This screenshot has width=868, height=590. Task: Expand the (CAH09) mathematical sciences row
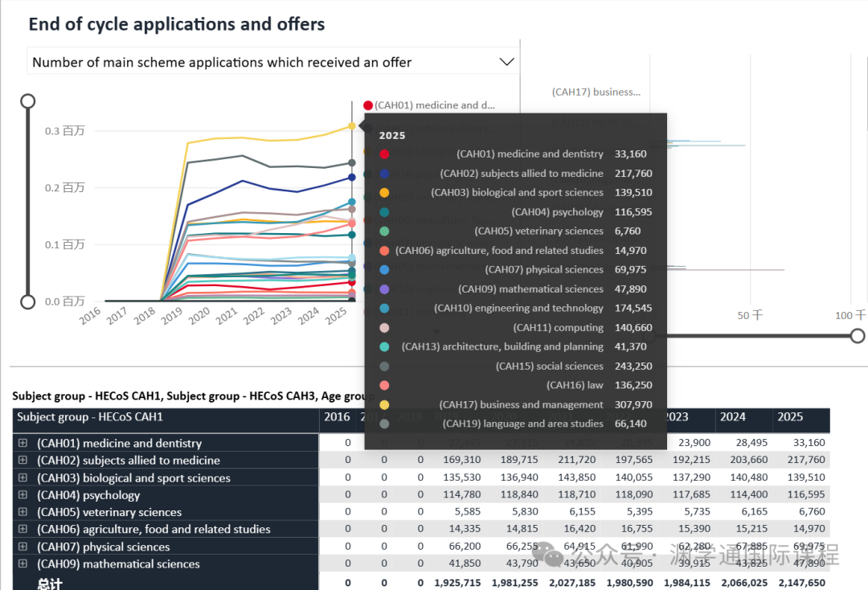(x=23, y=563)
